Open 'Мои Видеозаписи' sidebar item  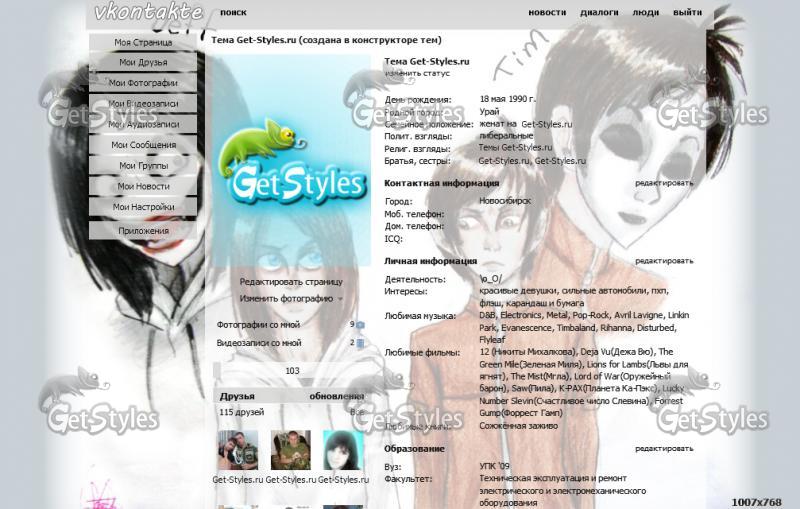tap(143, 104)
